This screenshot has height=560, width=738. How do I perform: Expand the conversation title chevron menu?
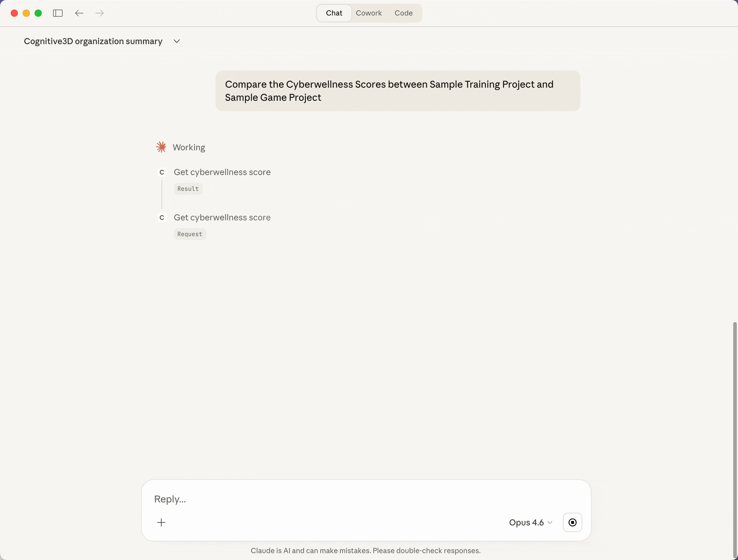177,41
